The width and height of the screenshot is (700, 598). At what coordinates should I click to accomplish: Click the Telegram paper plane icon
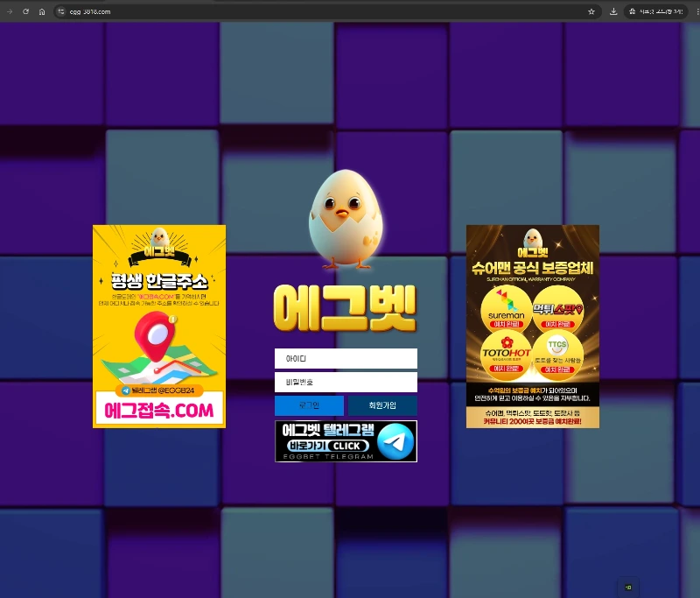coord(395,441)
